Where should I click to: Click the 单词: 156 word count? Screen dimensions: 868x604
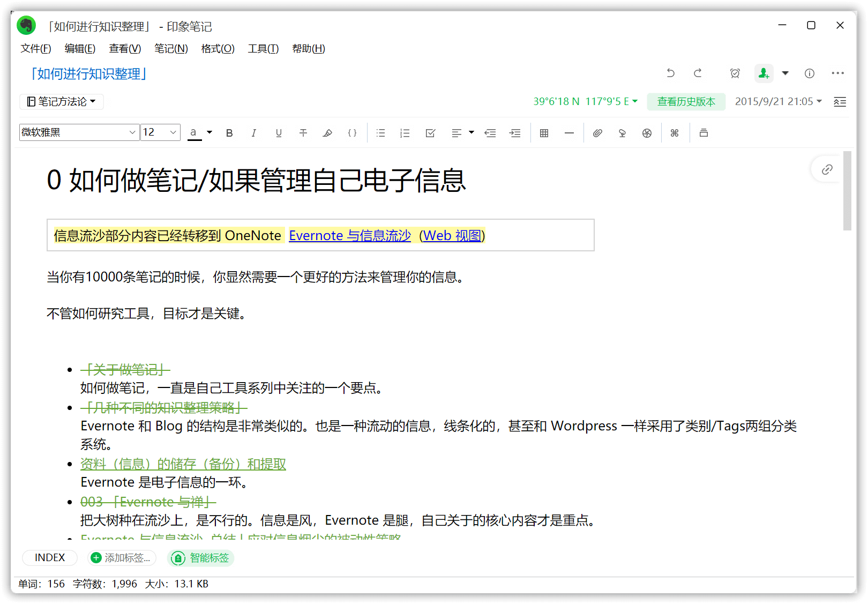(41, 584)
